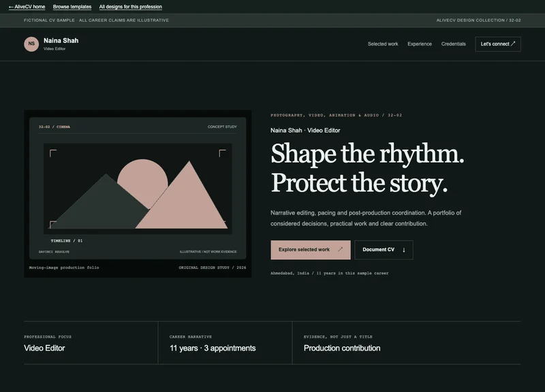Click the NS avatar circle

coord(31,44)
